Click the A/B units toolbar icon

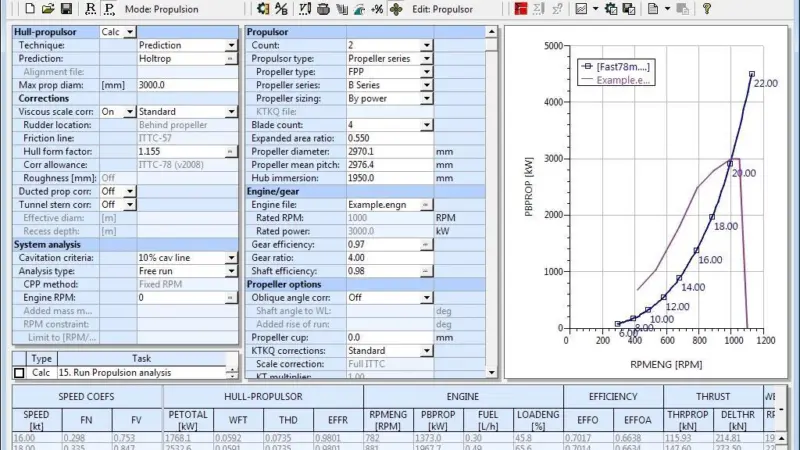281,9
